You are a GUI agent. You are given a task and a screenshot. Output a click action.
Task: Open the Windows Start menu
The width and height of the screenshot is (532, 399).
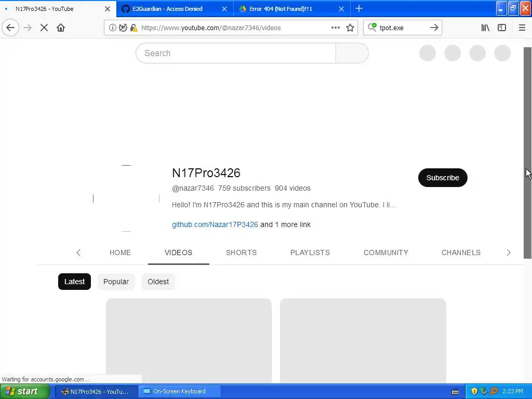[x=25, y=391]
